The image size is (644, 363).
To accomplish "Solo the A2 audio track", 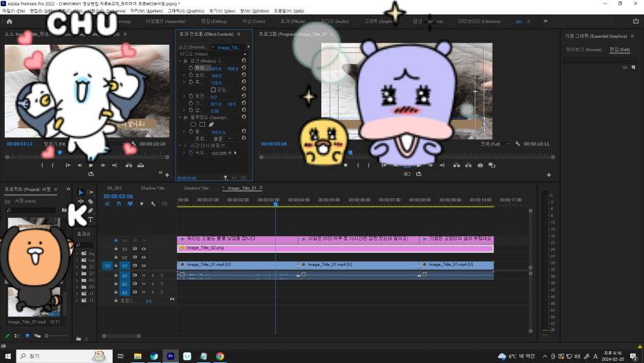I will [x=153, y=284].
